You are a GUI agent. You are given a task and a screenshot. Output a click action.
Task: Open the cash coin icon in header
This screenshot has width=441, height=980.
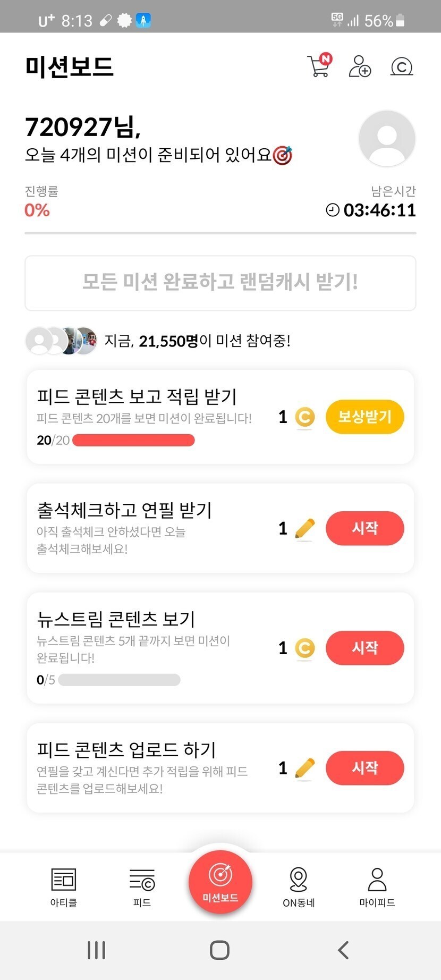(402, 67)
